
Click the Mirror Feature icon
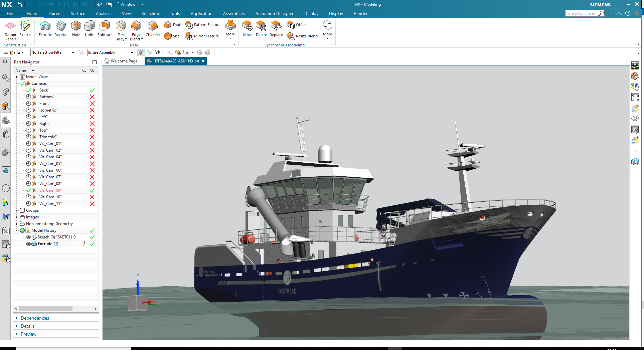(189, 36)
